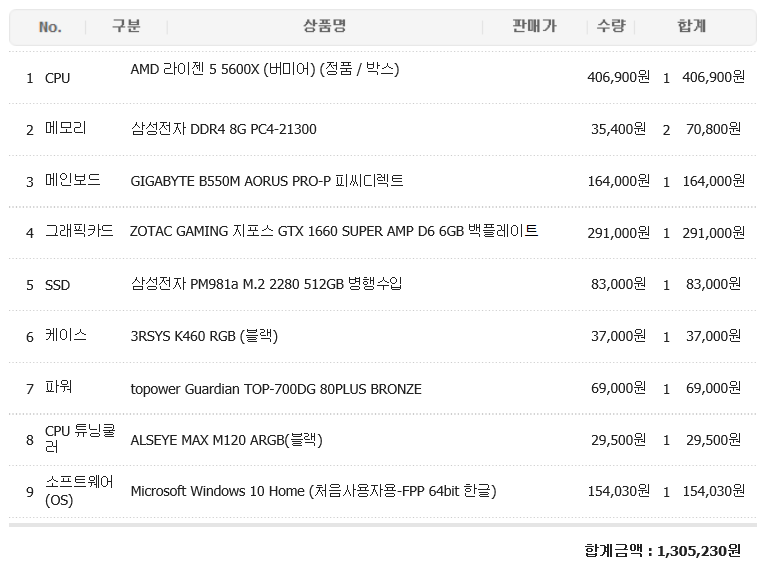Click the ALSEYE MAX M120 ARGB cooler name
This screenshot has height=588, width=774.
[226, 440]
